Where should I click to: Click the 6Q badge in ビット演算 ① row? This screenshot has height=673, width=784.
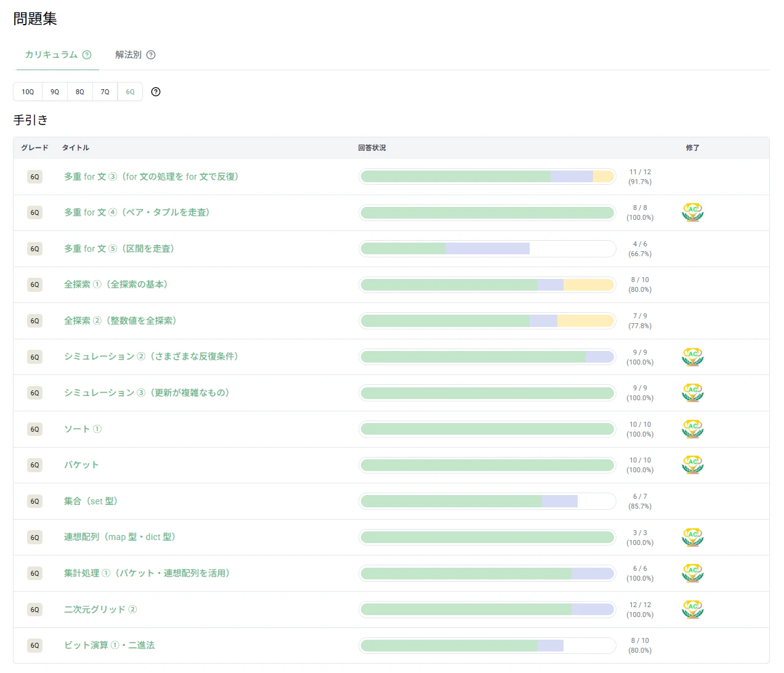pyautogui.click(x=34, y=645)
